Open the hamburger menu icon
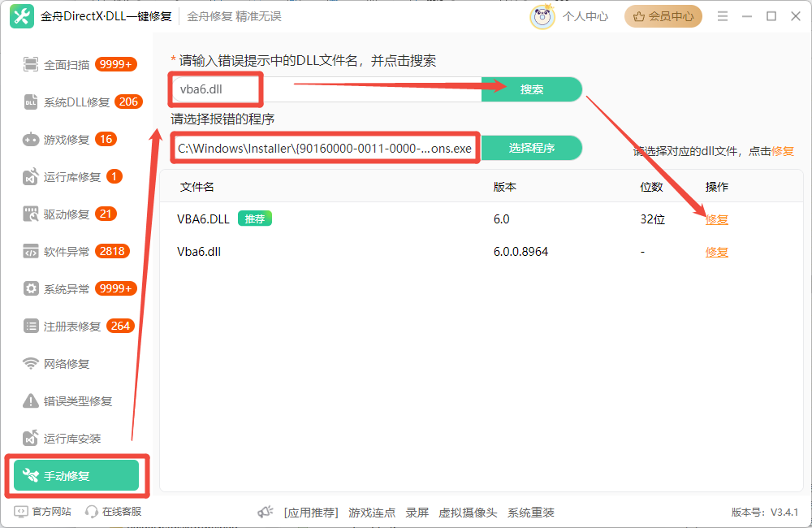The height and width of the screenshot is (528, 812). click(x=723, y=16)
